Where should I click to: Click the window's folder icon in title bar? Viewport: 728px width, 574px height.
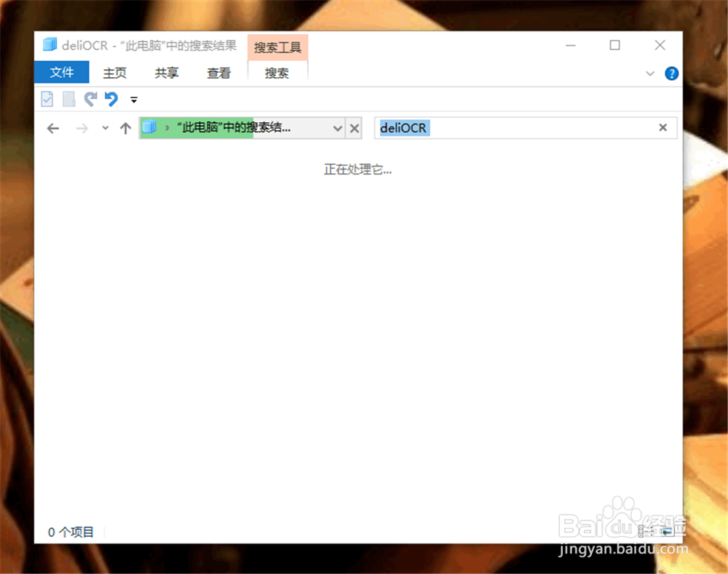(x=50, y=44)
